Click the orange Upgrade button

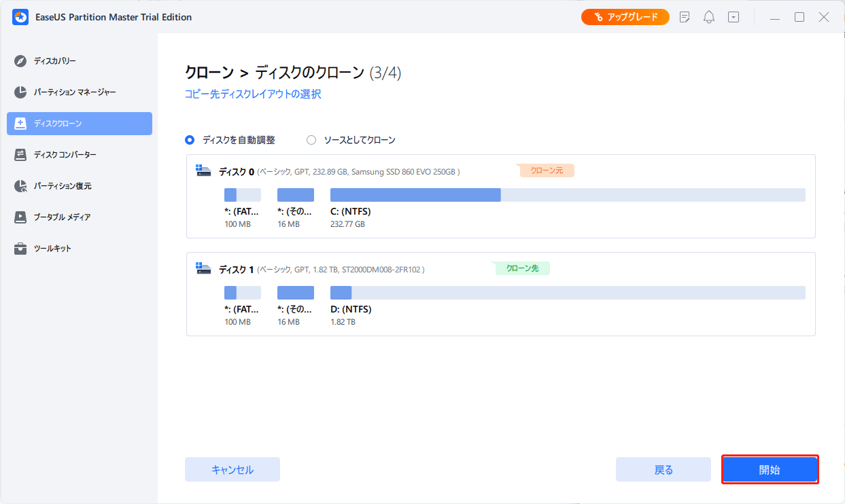point(625,16)
